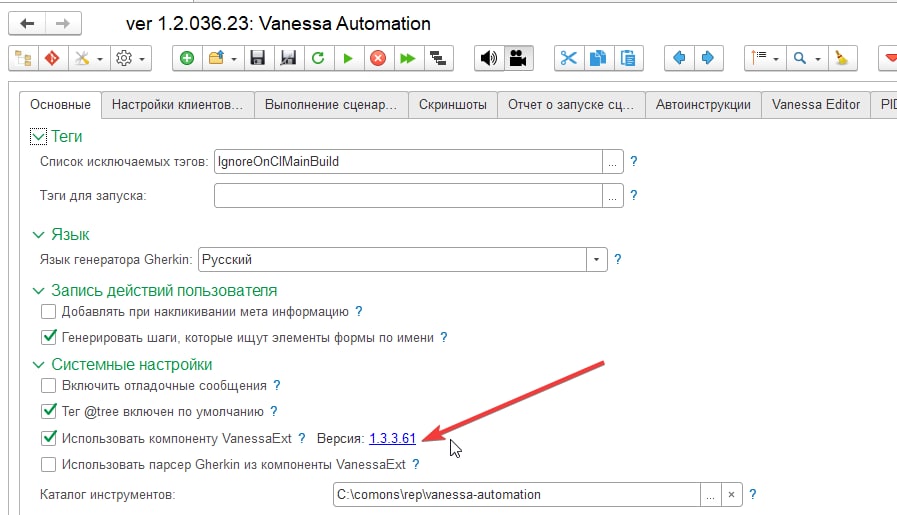The height and width of the screenshot is (515, 897).
Task: Click the scissors cut icon
Action: tap(569, 58)
